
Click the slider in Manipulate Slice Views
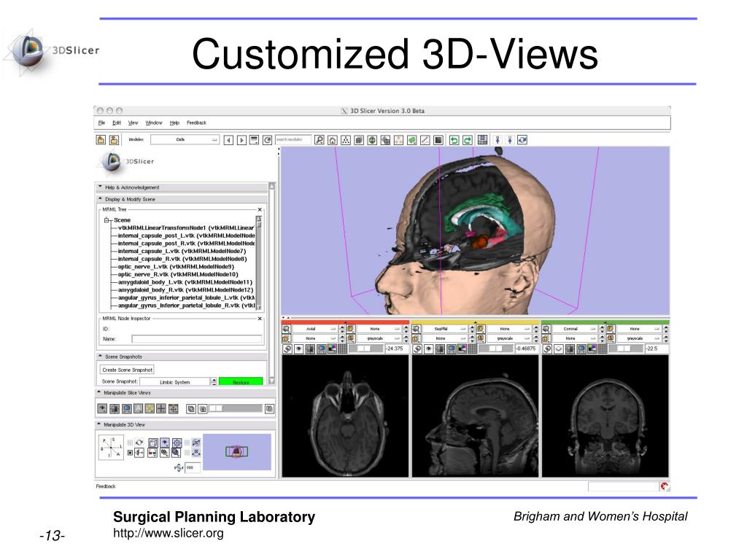[236, 408]
